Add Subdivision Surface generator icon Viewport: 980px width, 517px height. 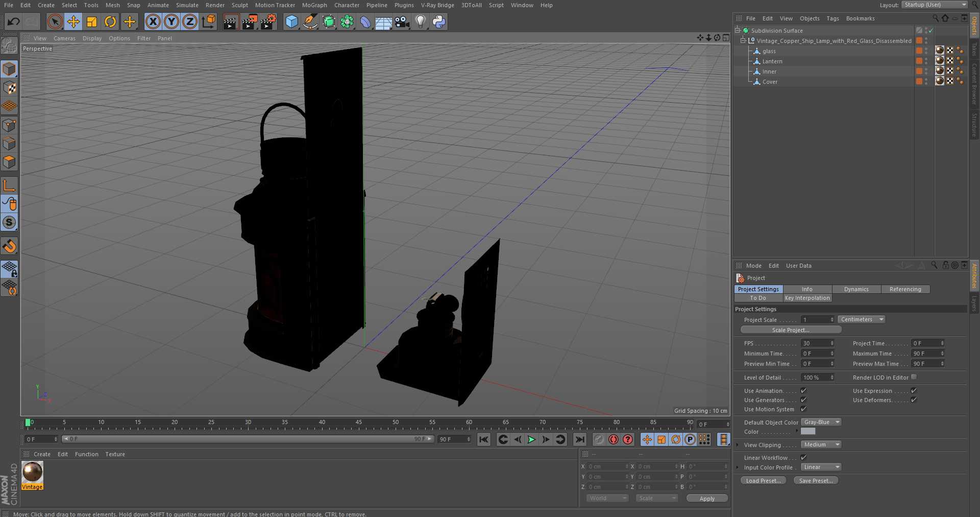[x=329, y=21]
